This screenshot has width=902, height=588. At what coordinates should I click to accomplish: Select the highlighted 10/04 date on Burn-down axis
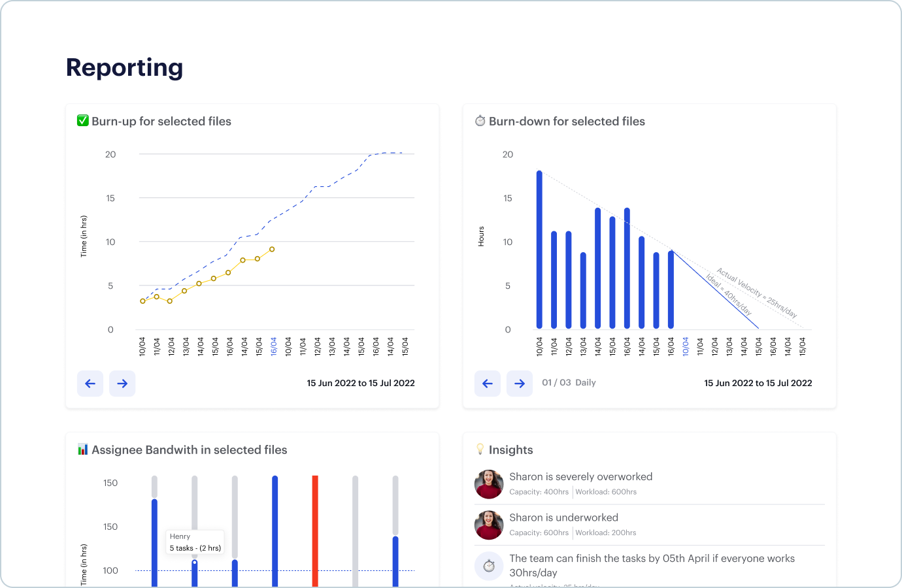tap(686, 346)
